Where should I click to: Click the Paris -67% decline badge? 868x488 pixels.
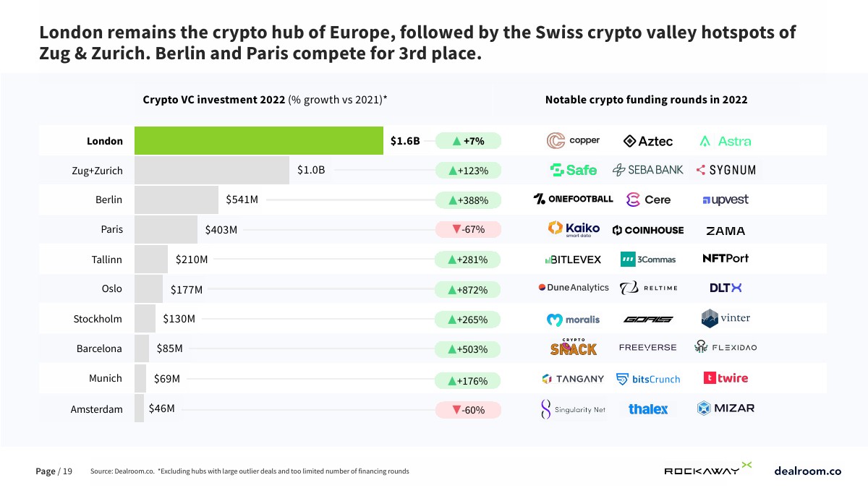(468, 230)
